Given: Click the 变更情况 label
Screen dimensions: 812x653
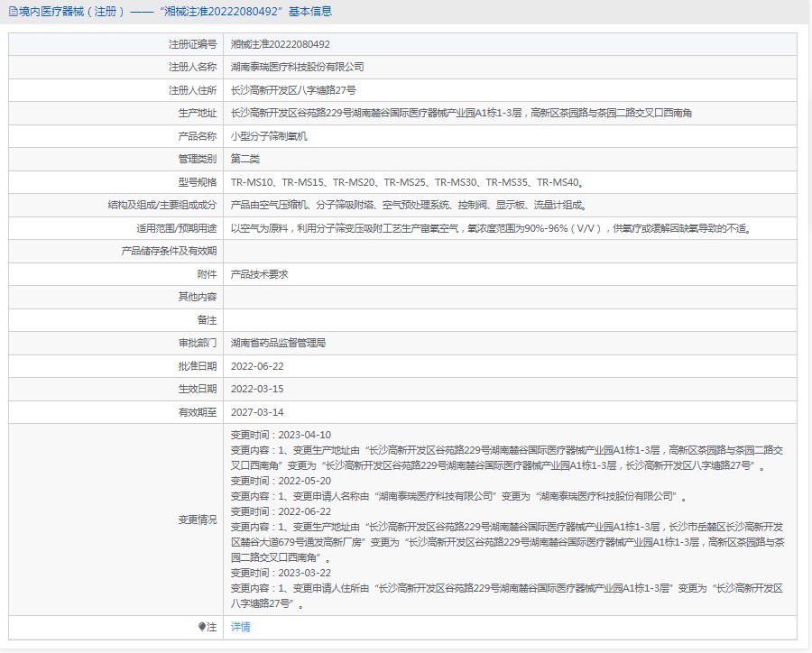Looking at the screenshot, I should click(198, 520).
